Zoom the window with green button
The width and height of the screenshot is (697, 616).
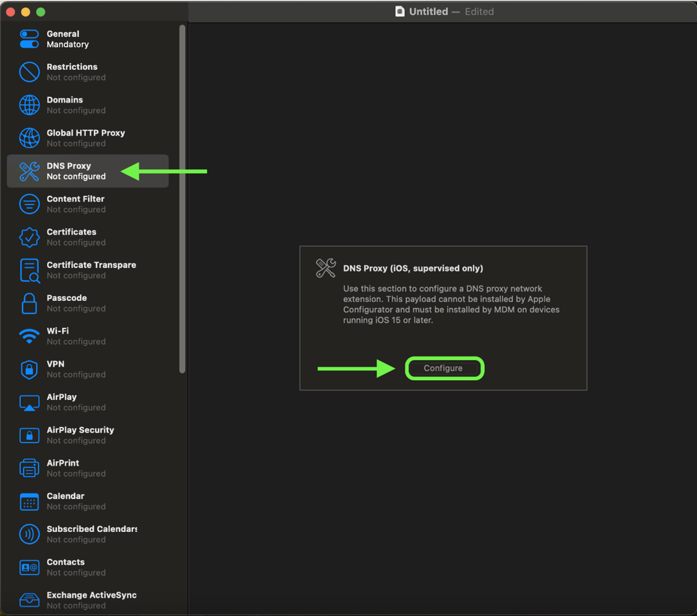point(40,12)
